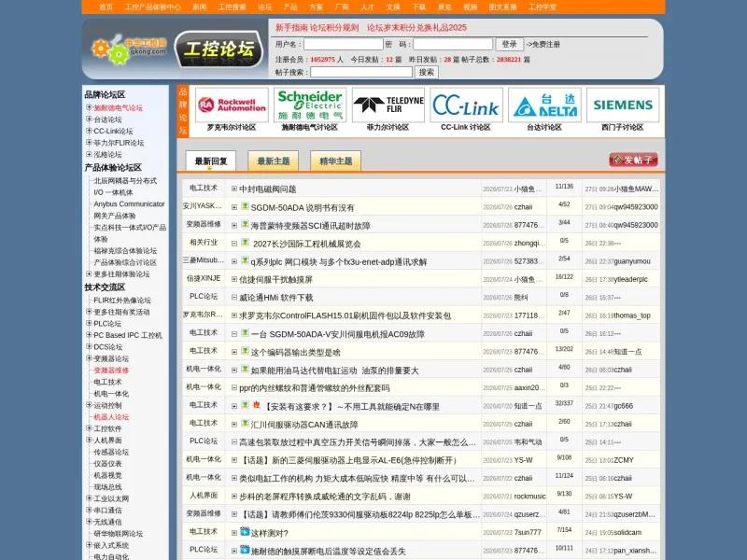This screenshot has height=560, width=747.
Task: Open post ppr的内丝螺纹和普通管螺纹的外丝配套吗
Action: point(315,388)
